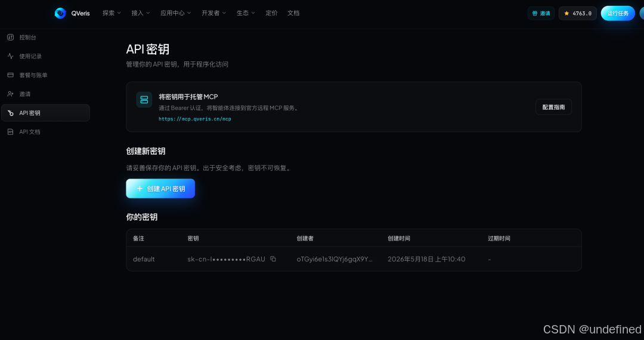Click the 密钥 column header
The height and width of the screenshot is (340, 644).
coord(193,238)
